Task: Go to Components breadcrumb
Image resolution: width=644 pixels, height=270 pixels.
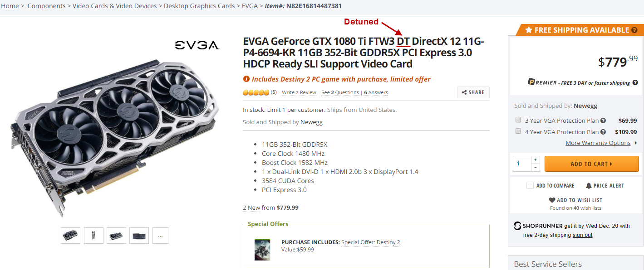Action: tap(47, 6)
